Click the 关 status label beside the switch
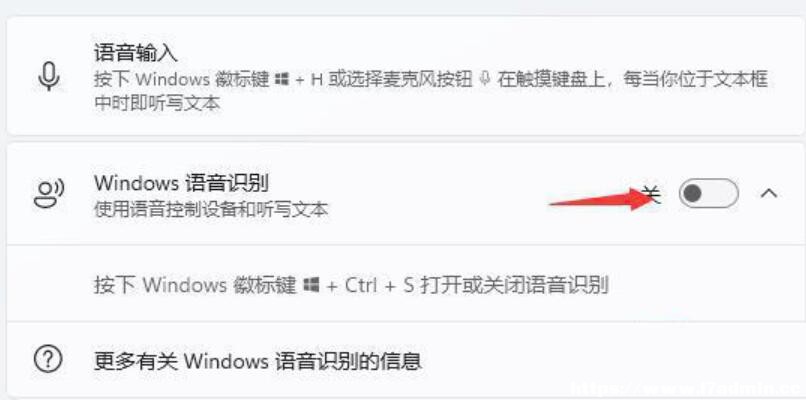 [x=652, y=194]
